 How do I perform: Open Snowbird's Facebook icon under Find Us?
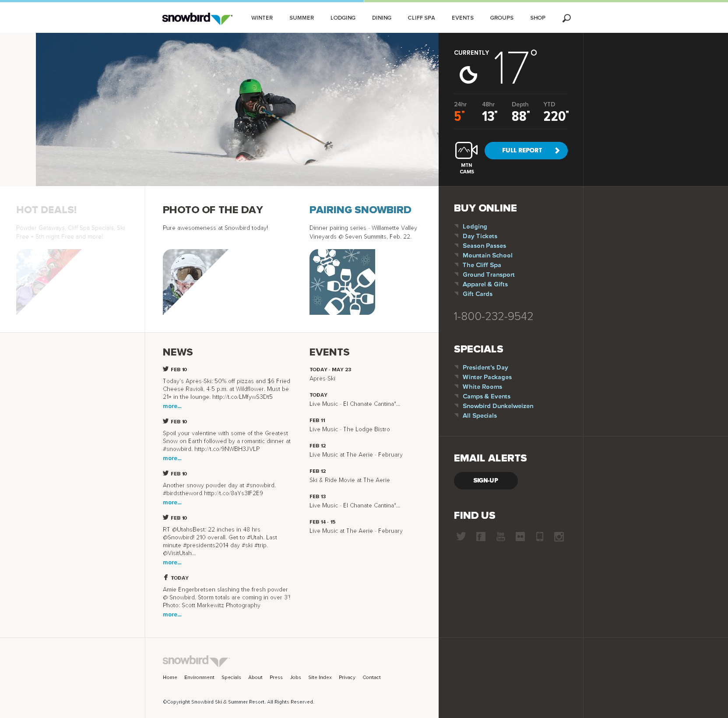[x=481, y=536]
